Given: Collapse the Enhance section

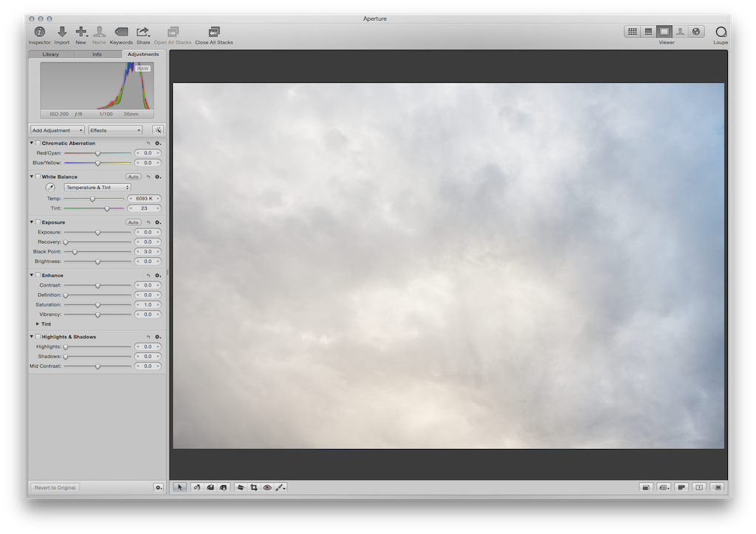Looking at the screenshot, I should click(32, 275).
